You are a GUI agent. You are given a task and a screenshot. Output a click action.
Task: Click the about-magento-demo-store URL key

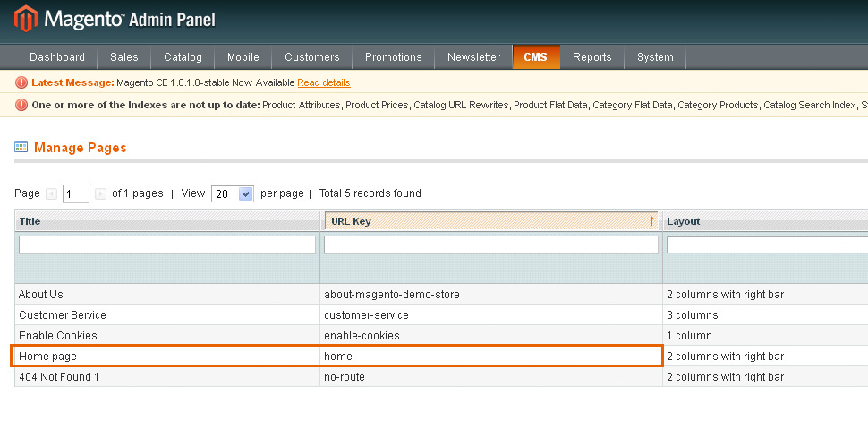(392, 295)
